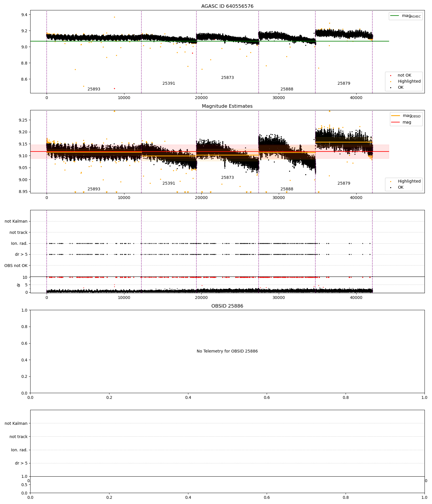Click the 8.95 tick on Magnitude Estimates axis
This screenshot has width=432, height=504.
23,192
